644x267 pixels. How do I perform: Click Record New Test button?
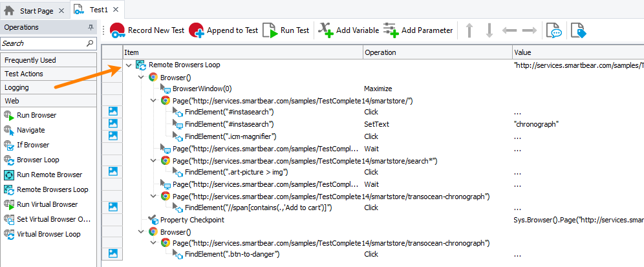click(x=147, y=30)
